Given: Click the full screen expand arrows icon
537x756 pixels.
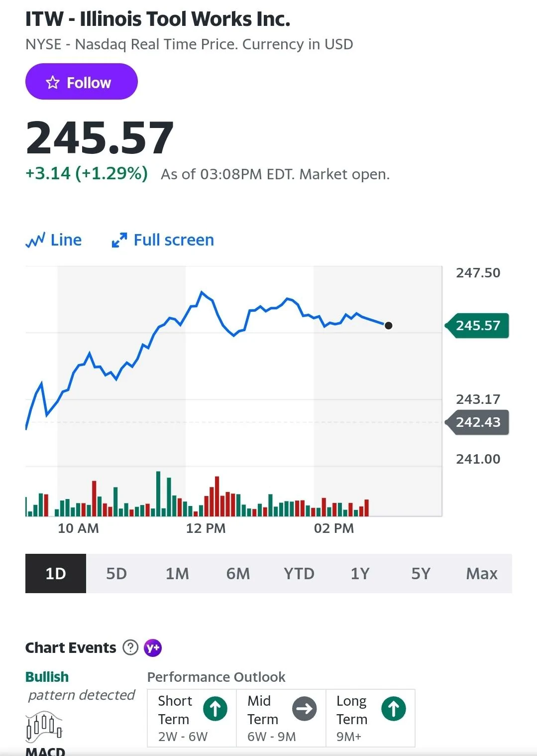Looking at the screenshot, I should [119, 240].
